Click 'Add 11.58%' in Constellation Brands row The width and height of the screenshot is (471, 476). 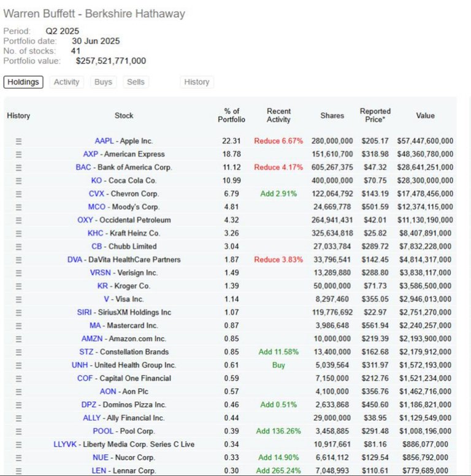(278, 352)
